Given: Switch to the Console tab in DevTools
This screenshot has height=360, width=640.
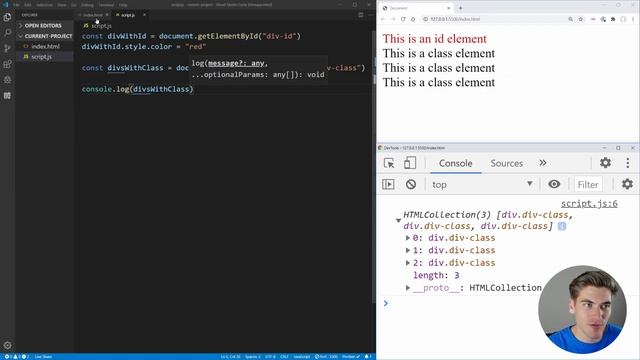Looking at the screenshot, I should coord(456,163).
